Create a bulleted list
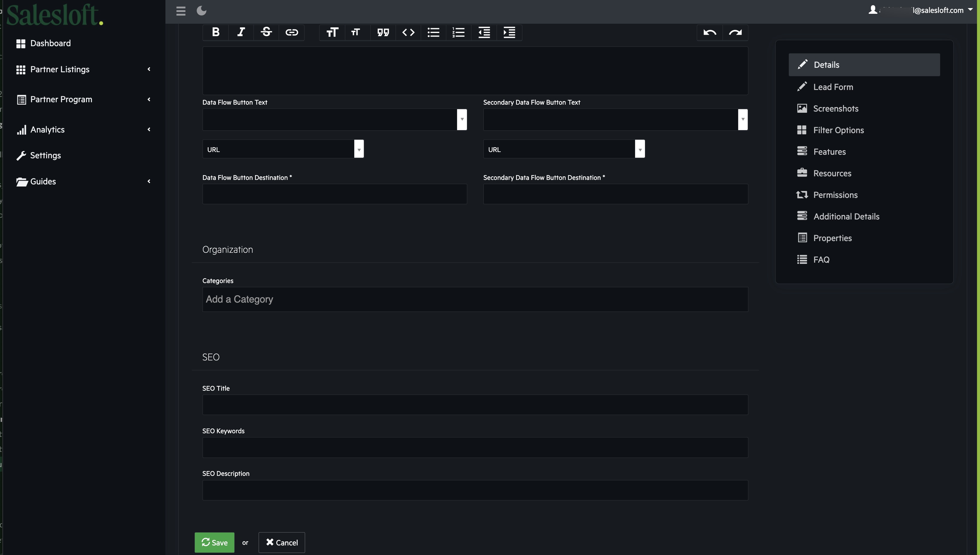Screen dimensions: 980x555 coord(433,32)
